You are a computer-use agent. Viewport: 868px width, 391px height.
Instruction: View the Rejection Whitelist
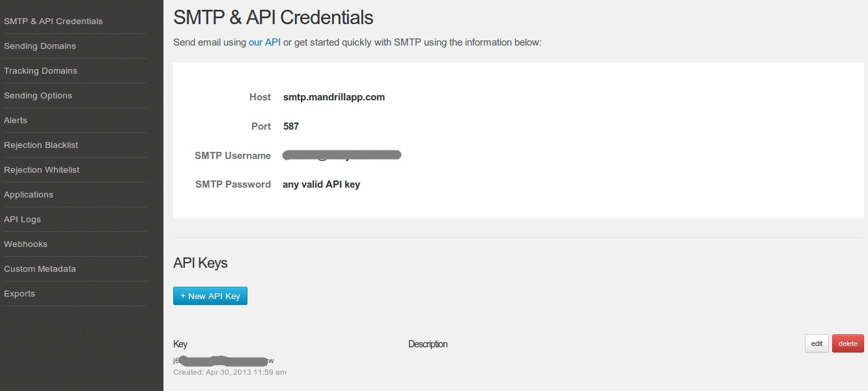click(42, 170)
